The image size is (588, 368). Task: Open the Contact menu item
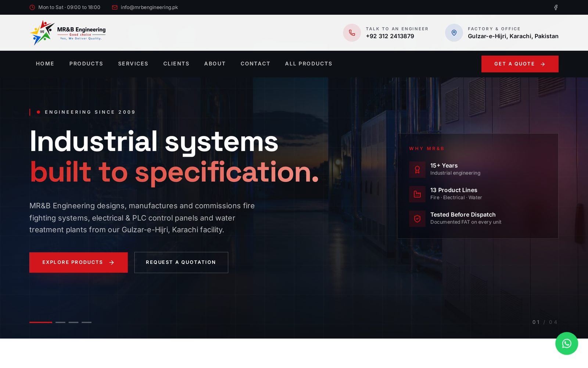255,64
